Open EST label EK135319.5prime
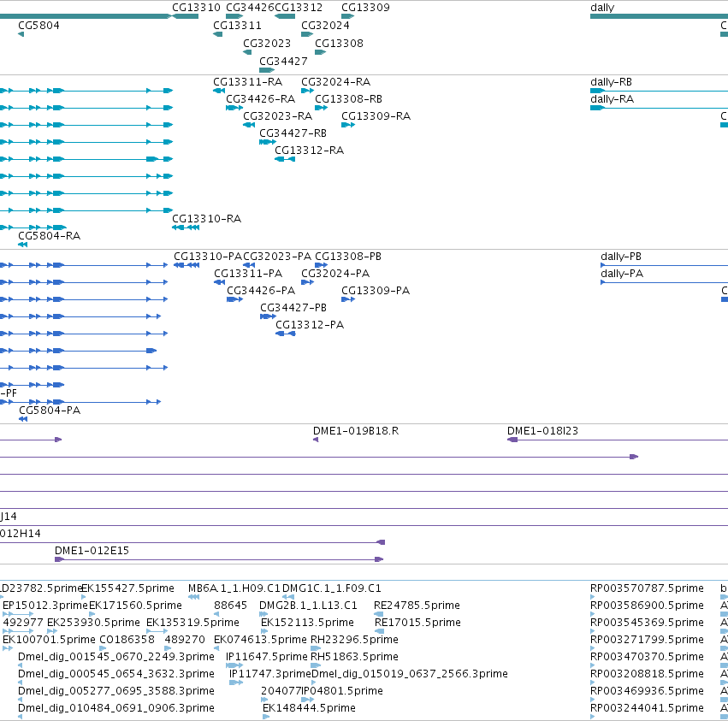The image size is (728, 721). (192, 623)
